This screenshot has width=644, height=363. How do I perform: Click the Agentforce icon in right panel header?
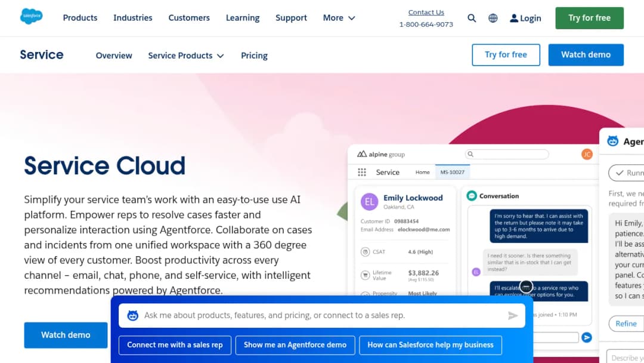tap(613, 141)
